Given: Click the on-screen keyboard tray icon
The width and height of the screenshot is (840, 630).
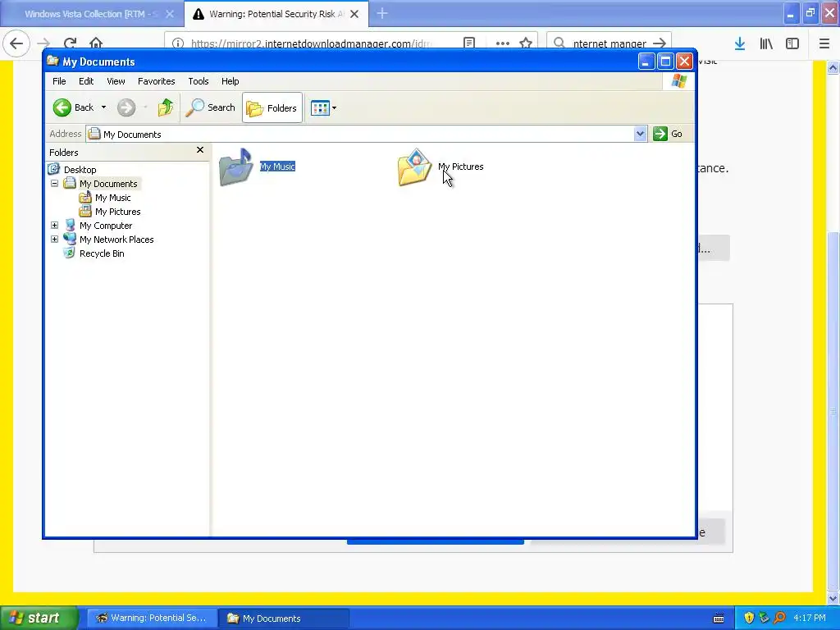Looking at the screenshot, I should pyautogui.click(x=719, y=619).
